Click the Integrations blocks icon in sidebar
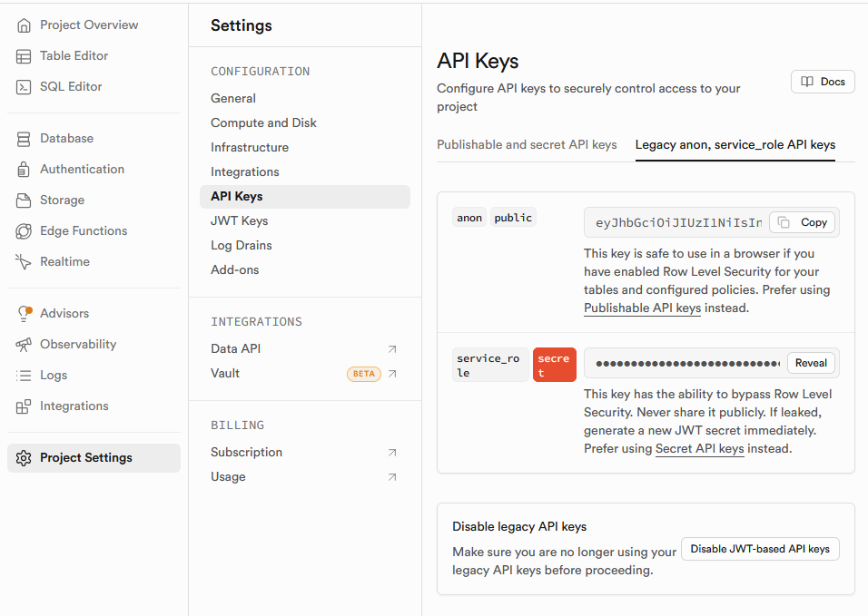Screen dimensions: 868x616 [24, 406]
